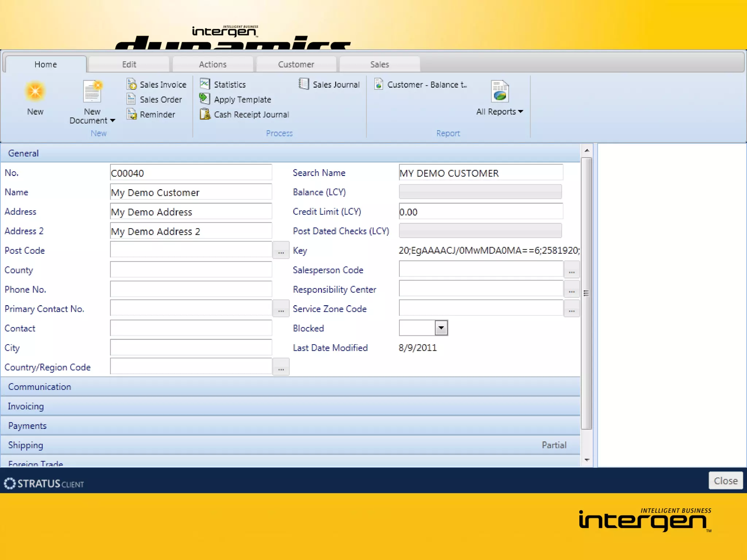Click the Responsibility Center input field
747x560 pixels.
[481, 289]
